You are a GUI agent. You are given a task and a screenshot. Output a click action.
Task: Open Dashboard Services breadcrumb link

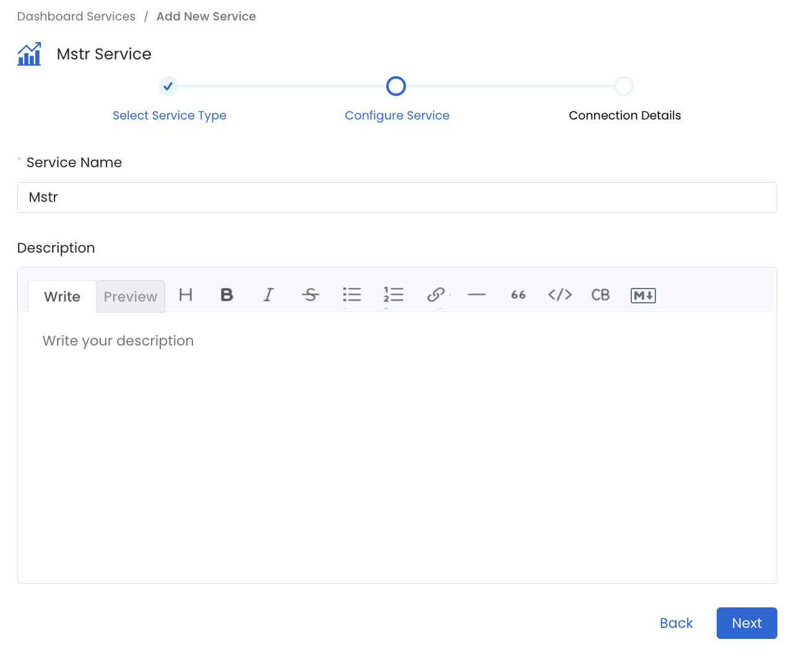click(x=76, y=16)
